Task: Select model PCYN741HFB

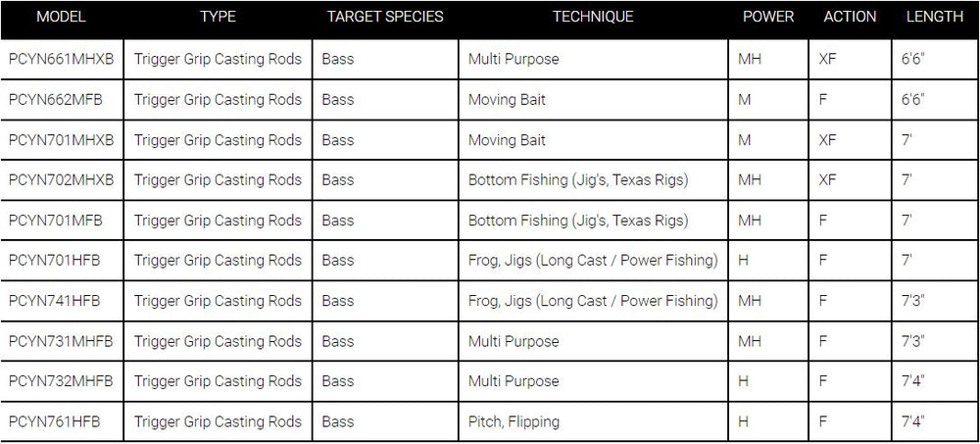Action: 53,301
